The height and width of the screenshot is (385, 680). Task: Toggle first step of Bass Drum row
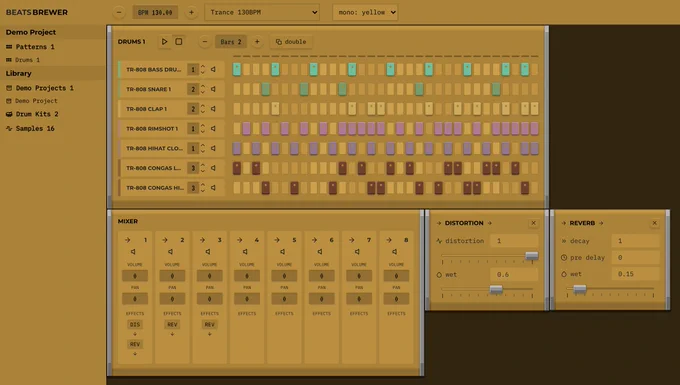[x=237, y=69]
